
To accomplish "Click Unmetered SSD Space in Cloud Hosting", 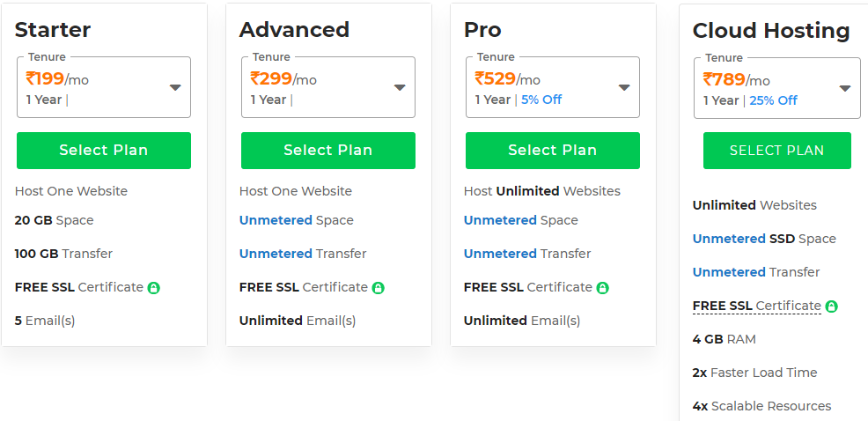I will click(764, 239).
